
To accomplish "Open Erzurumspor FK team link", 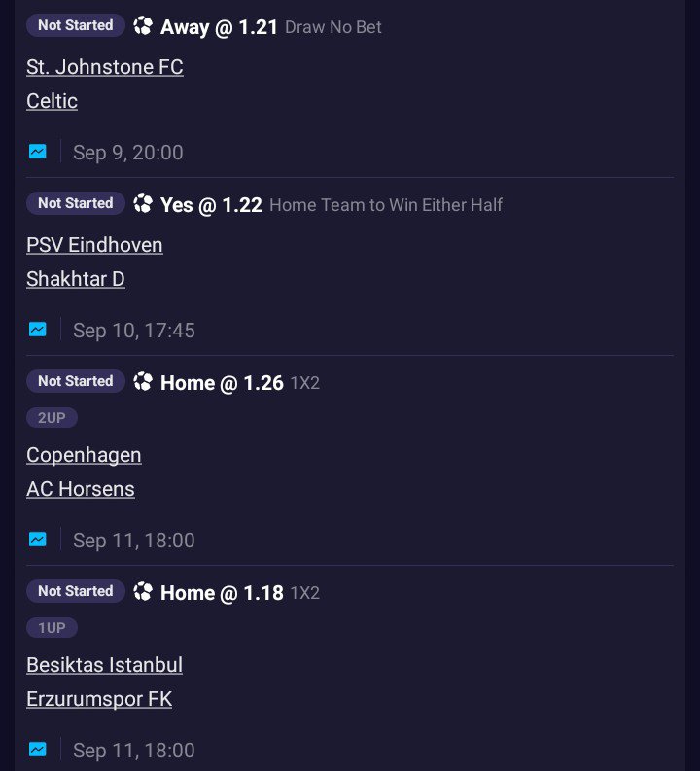I will tap(99, 699).
